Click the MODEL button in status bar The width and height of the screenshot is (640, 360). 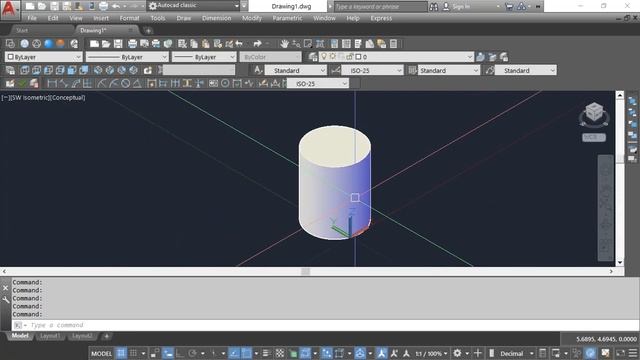(x=101, y=353)
